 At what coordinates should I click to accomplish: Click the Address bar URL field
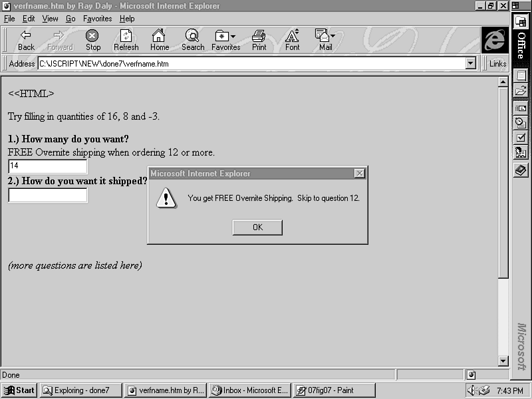pyautogui.click(x=252, y=63)
